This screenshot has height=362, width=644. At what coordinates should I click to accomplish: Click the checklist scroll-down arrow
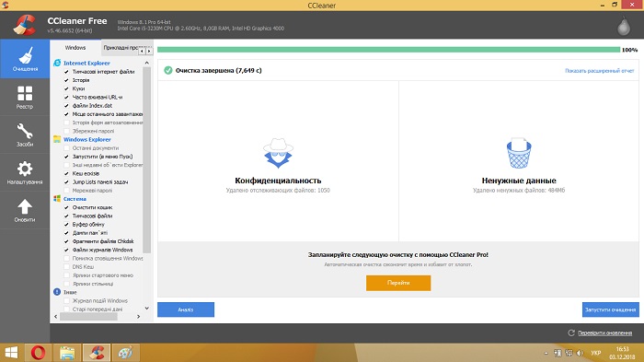[147, 308]
